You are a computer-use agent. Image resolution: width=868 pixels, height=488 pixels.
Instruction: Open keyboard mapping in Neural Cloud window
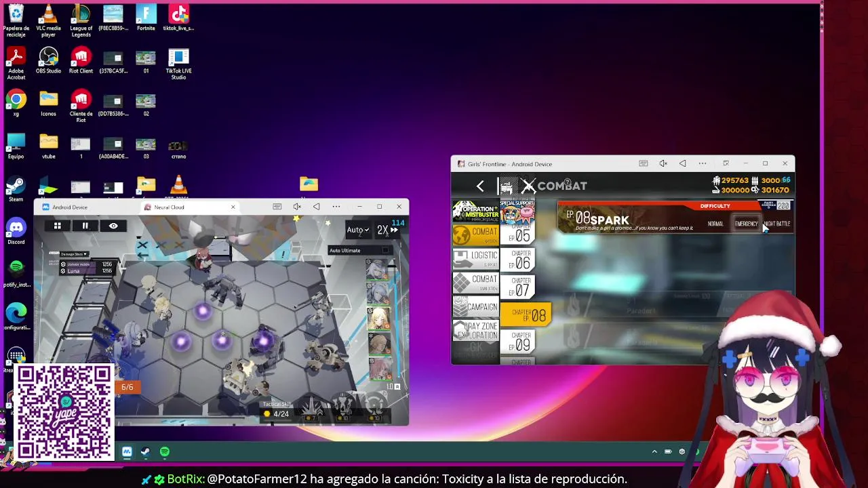[x=277, y=207]
